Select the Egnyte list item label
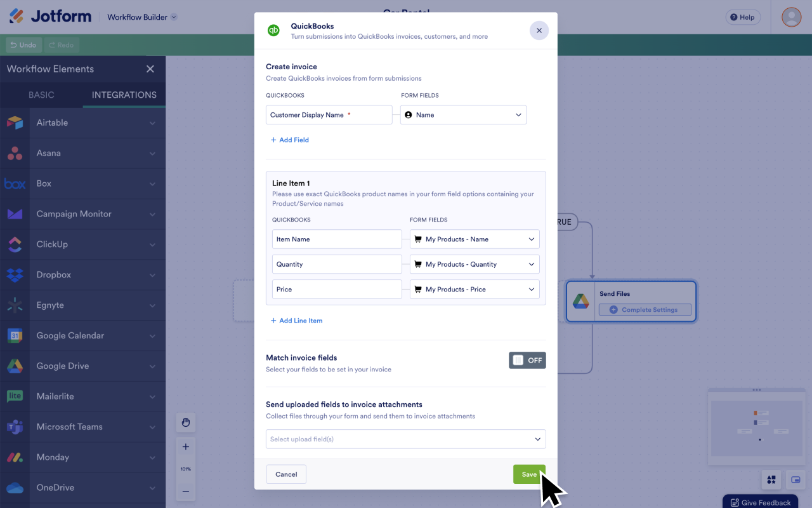812x508 pixels. [50, 305]
